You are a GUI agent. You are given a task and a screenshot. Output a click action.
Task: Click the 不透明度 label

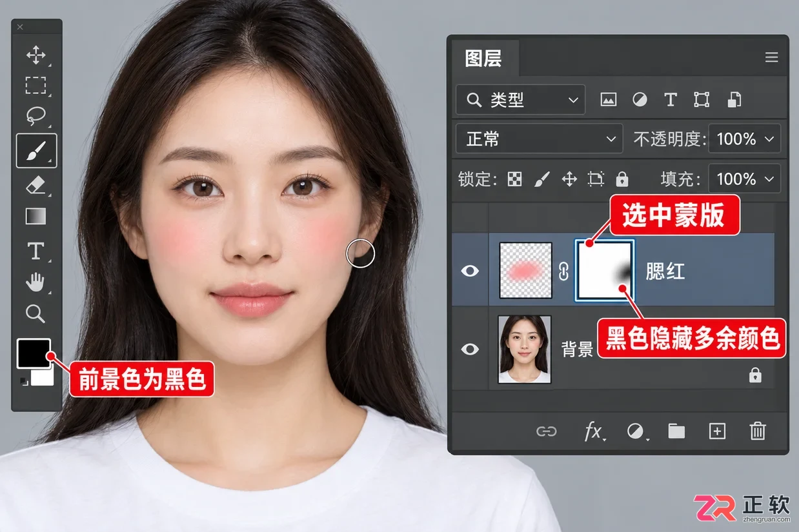click(x=670, y=139)
